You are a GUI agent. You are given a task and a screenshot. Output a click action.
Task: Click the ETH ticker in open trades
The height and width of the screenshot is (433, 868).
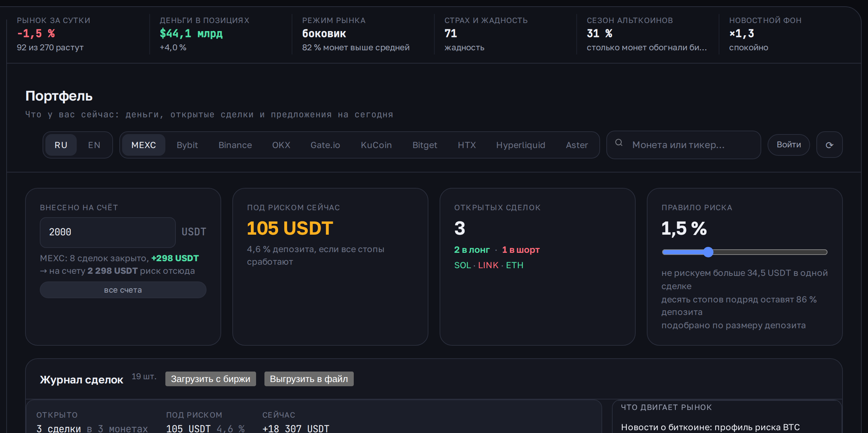coord(515,265)
